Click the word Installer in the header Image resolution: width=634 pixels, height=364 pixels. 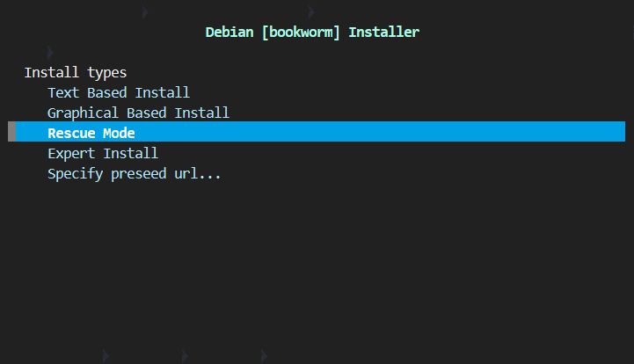tap(384, 33)
